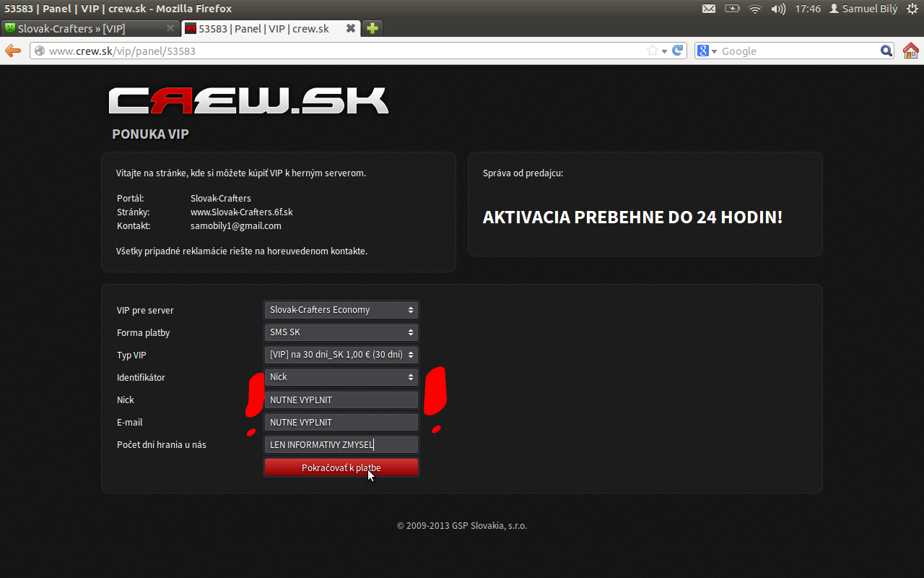Bookmark page with the star icon
Screen dimensions: 924x578
[653, 51]
